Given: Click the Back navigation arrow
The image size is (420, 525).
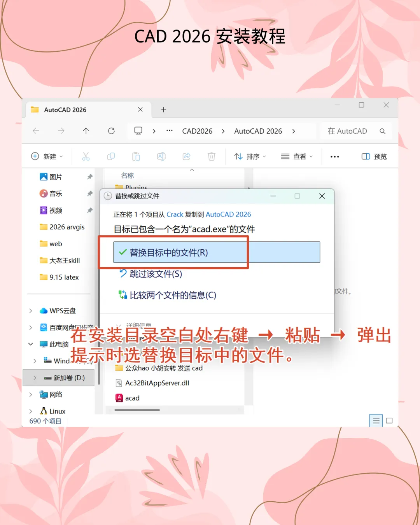Looking at the screenshot, I should point(36,131).
